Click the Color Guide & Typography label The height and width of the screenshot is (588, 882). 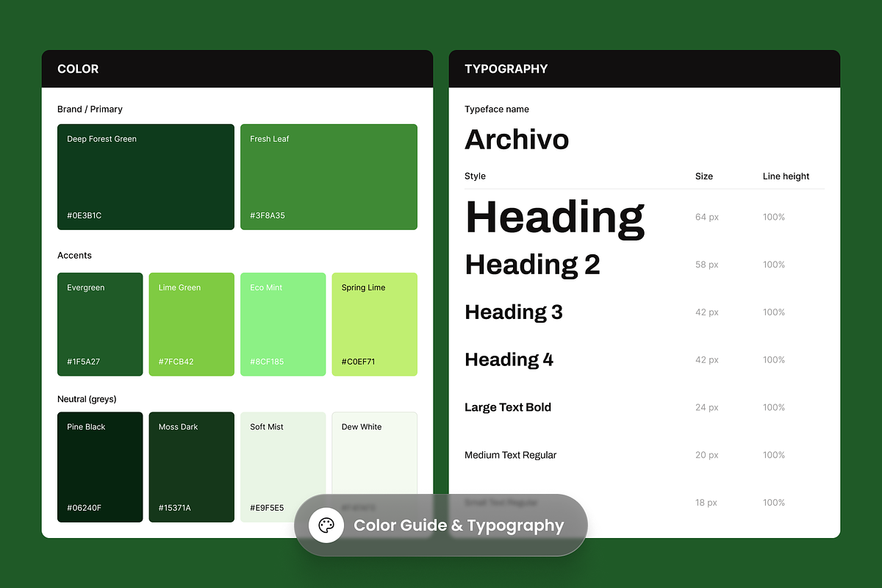[x=459, y=526]
